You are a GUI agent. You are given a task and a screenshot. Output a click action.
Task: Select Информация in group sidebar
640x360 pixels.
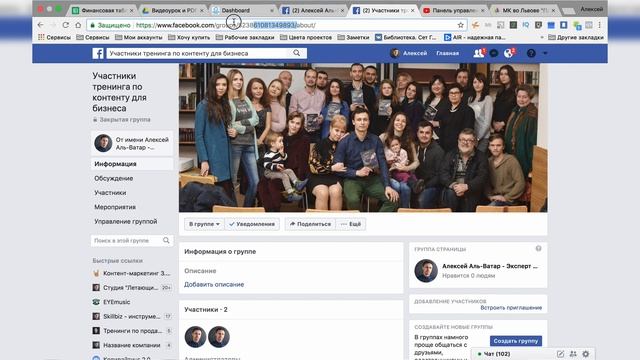click(x=132, y=164)
